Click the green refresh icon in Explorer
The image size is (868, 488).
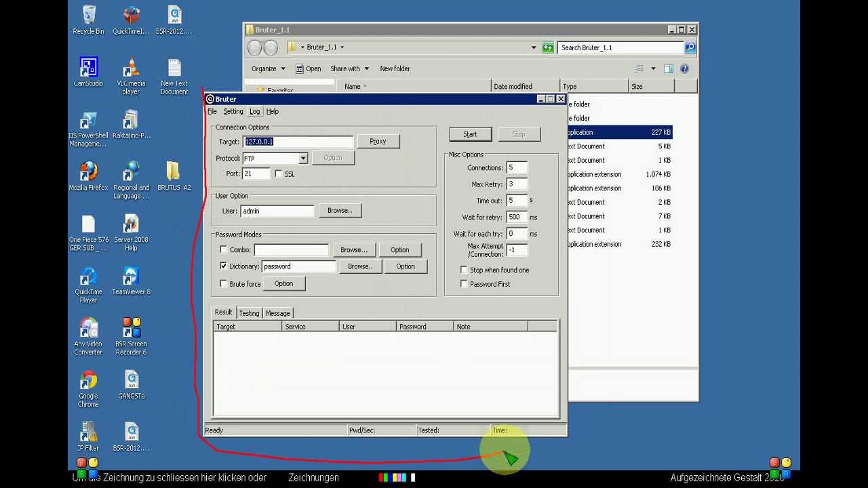(548, 47)
